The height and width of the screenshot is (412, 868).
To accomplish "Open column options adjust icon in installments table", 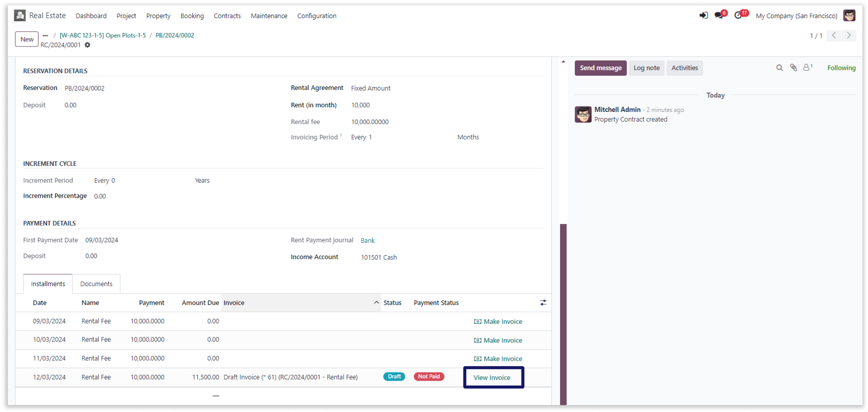I will pos(543,303).
